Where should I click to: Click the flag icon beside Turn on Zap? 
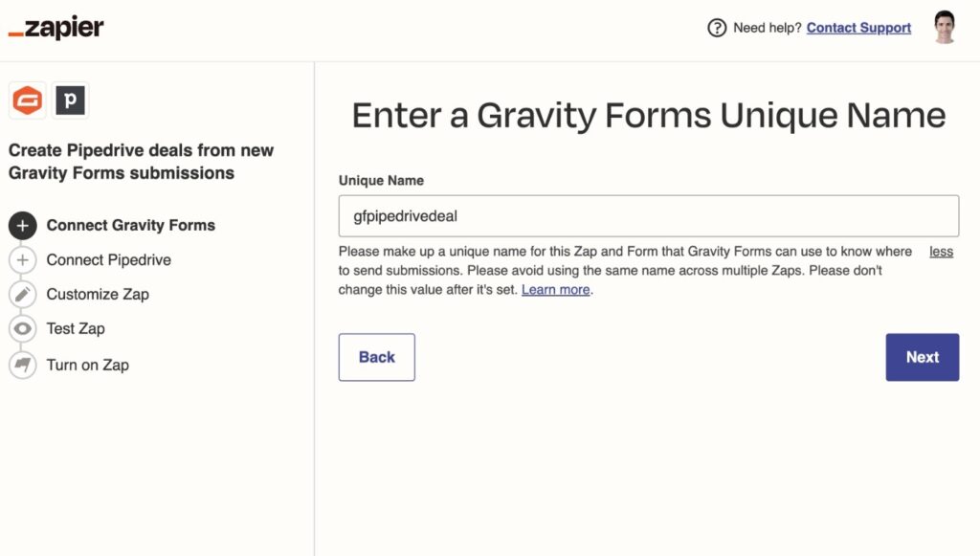(x=22, y=365)
